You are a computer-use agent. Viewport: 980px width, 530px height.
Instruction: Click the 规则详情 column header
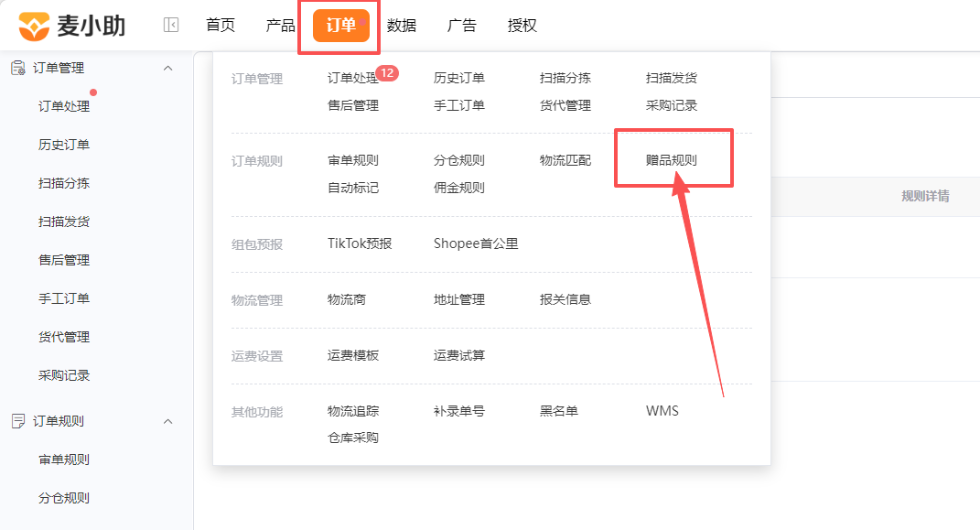[925, 196]
